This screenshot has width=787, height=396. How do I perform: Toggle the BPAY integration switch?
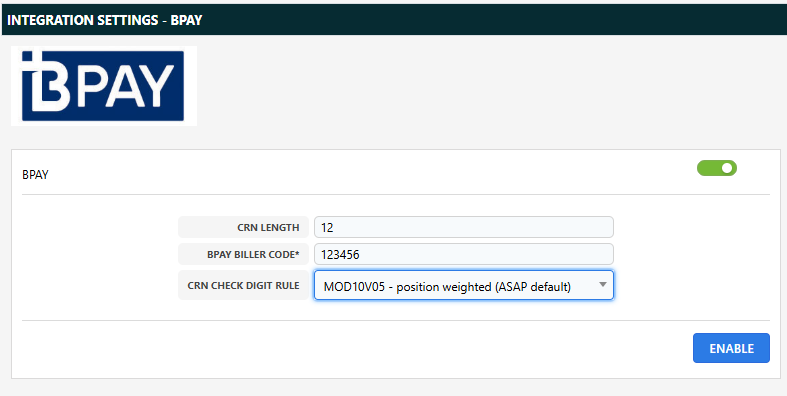[x=716, y=168]
